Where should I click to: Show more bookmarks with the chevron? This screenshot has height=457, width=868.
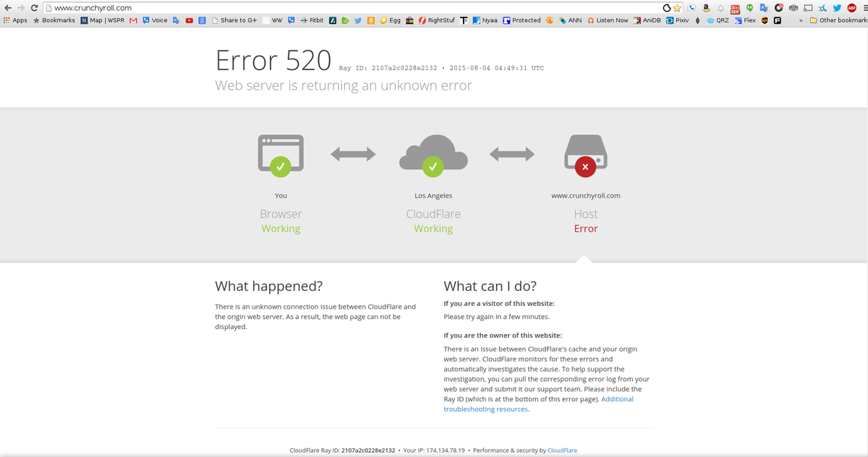(x=801, y=20)
